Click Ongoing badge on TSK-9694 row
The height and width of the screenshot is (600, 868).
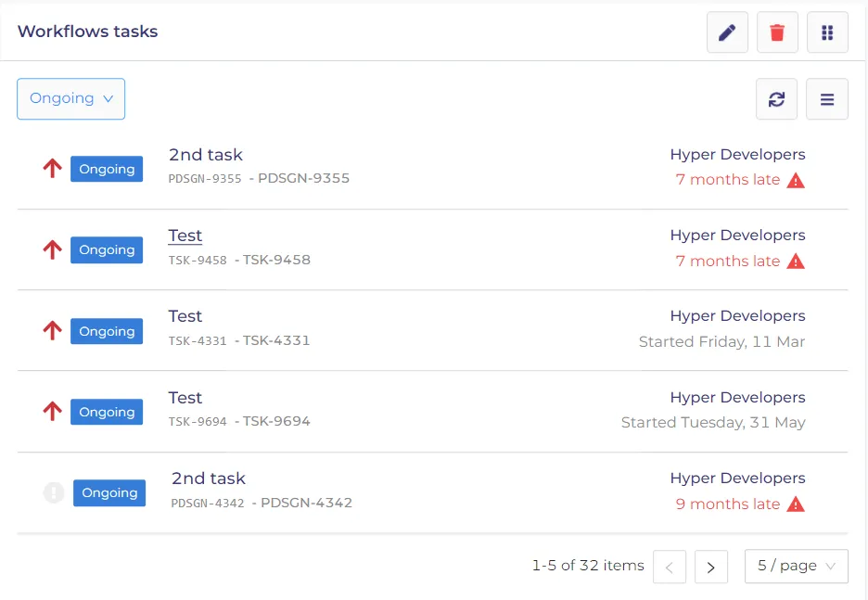[x=107, y=412]
